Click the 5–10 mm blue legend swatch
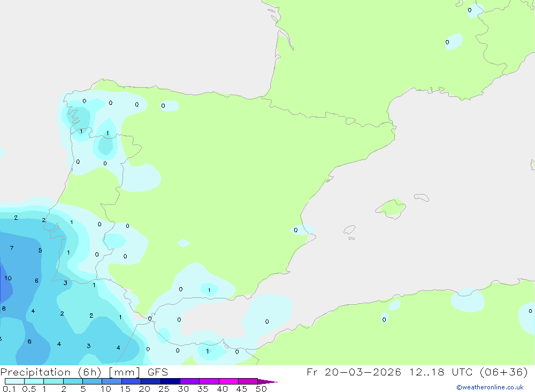The image size is (535, 392). coord(92,381)
